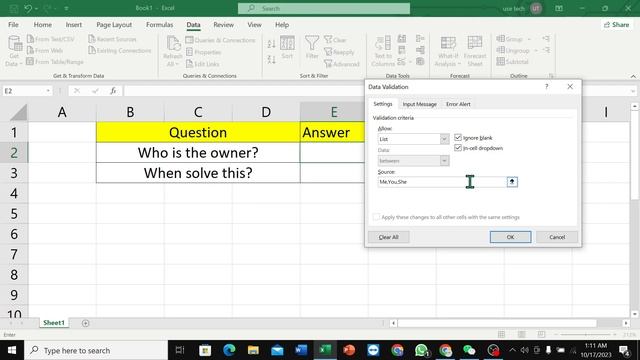Image resolution: width=640 pixels, height=360 pixels.
Task: Switch to the Home tab
Action: (42, 24)
